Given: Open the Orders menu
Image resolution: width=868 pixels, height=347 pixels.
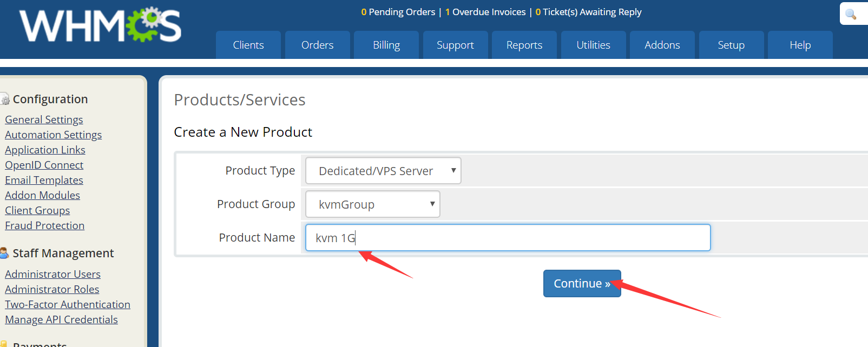Looking at the screenshot, I should [317, 45].
